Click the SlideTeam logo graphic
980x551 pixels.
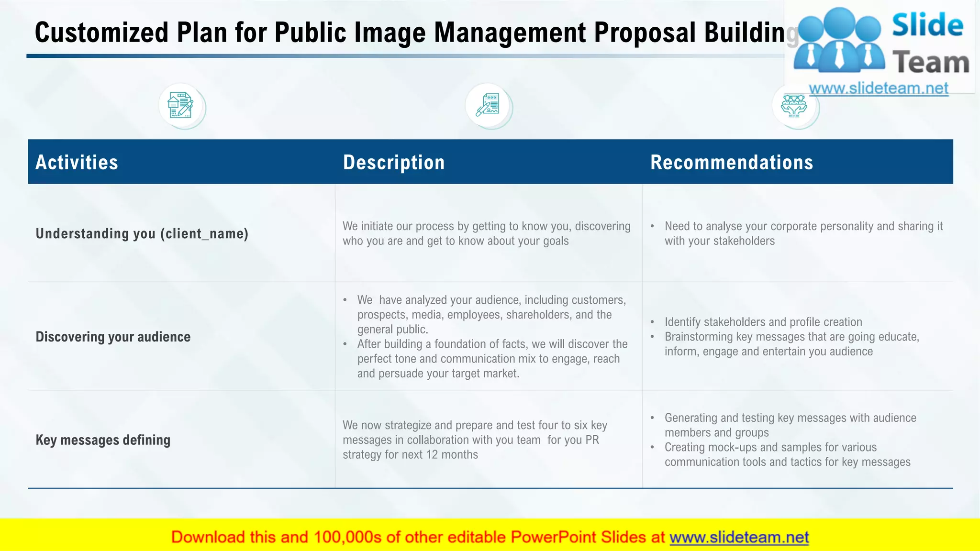tap(881, 41)
